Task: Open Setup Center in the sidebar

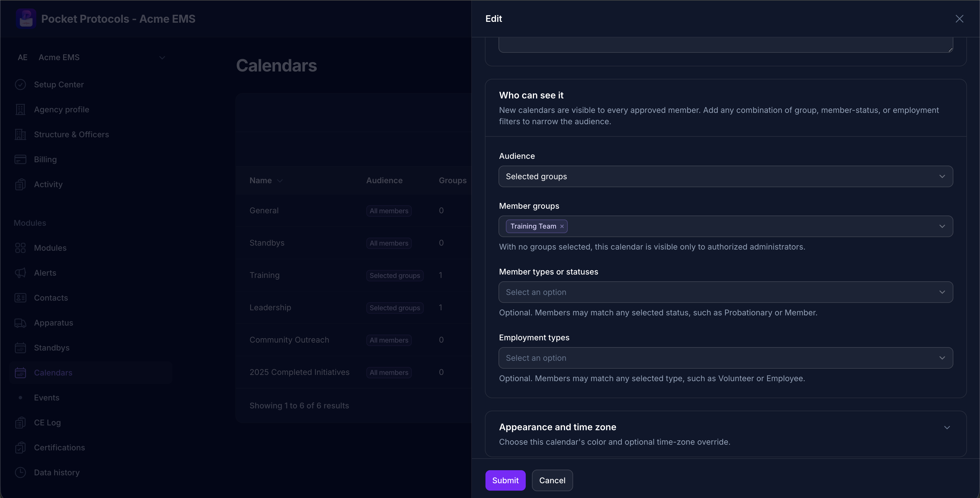Action: [59, 85]
